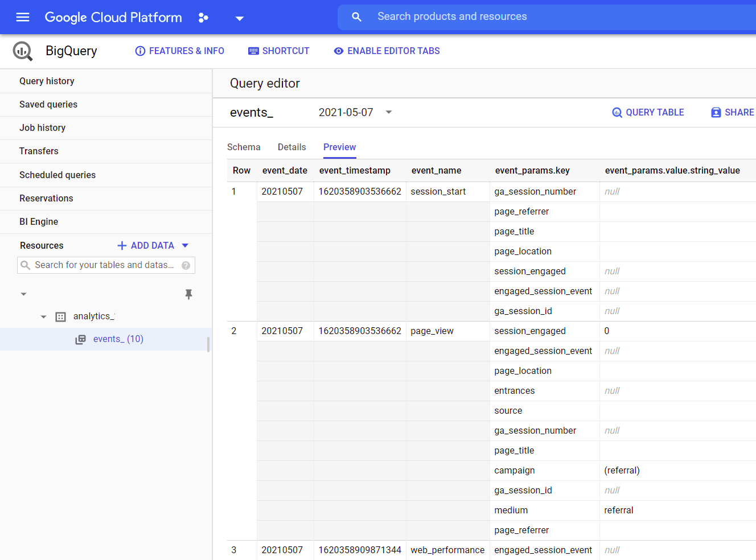756x560 pixels.
Task: Click the Share button
Action: click(733, 113)
